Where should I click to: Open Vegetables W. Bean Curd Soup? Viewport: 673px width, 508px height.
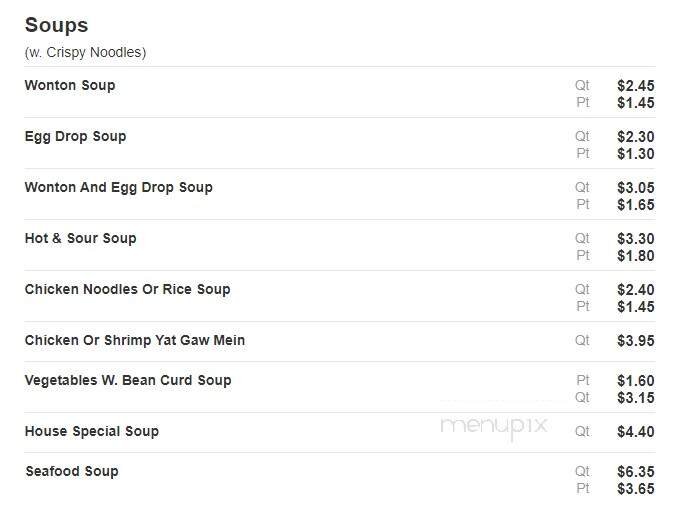coord(128,381)
